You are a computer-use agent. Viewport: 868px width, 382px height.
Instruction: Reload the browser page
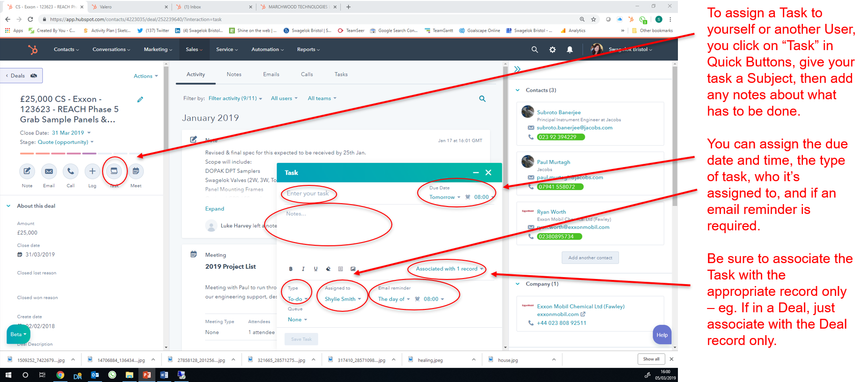point(30,19)
